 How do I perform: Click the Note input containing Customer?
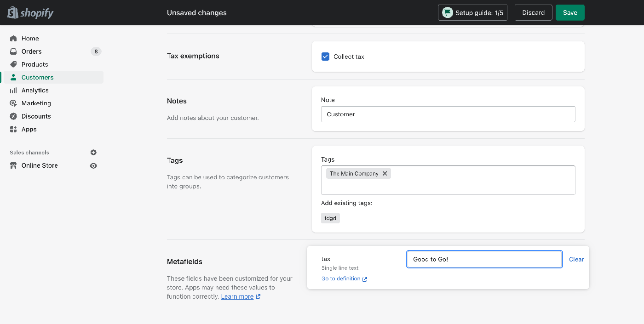[448, 114]
